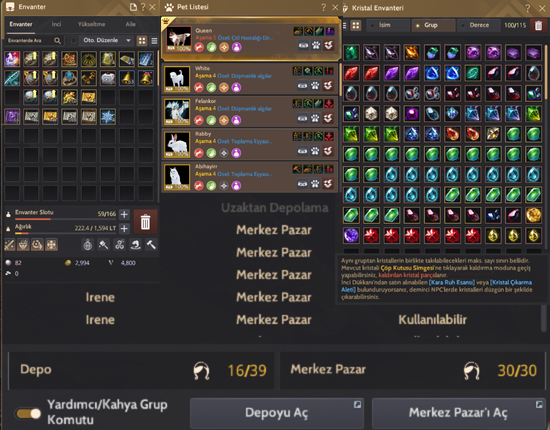
Task: Click the magnifier icon in inventory search
Action: (x=58, y=41)
